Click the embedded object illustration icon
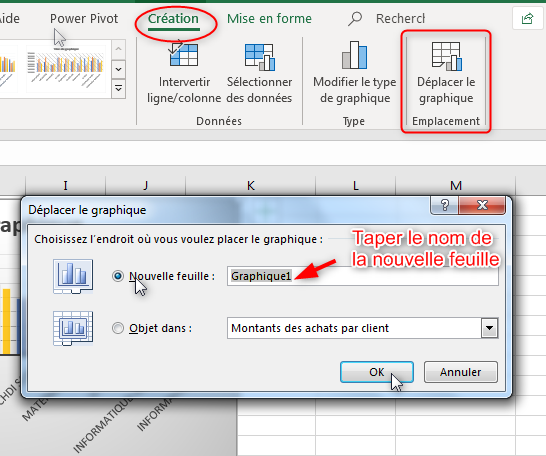Screen dimensions: 546x456 [73, 328]
